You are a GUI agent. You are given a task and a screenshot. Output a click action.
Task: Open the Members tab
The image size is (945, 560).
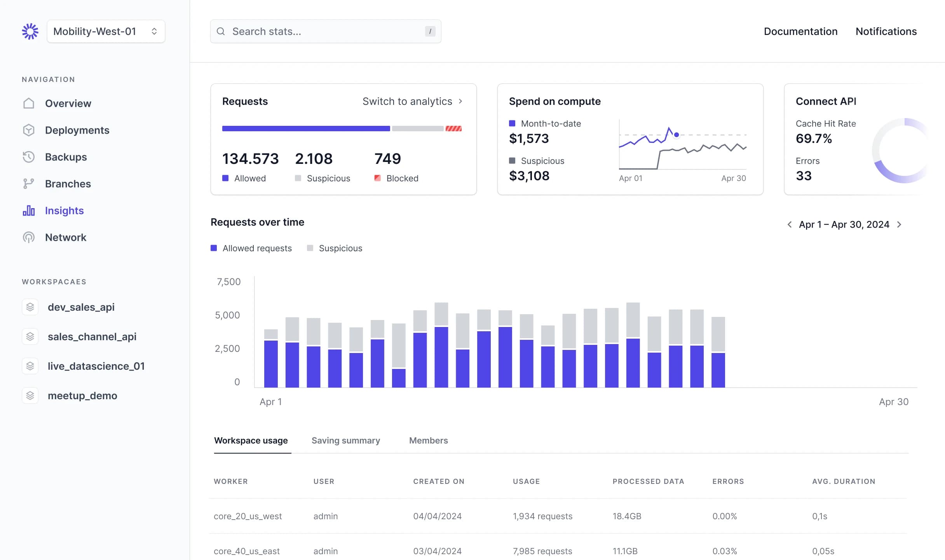[x=428, y=440]
